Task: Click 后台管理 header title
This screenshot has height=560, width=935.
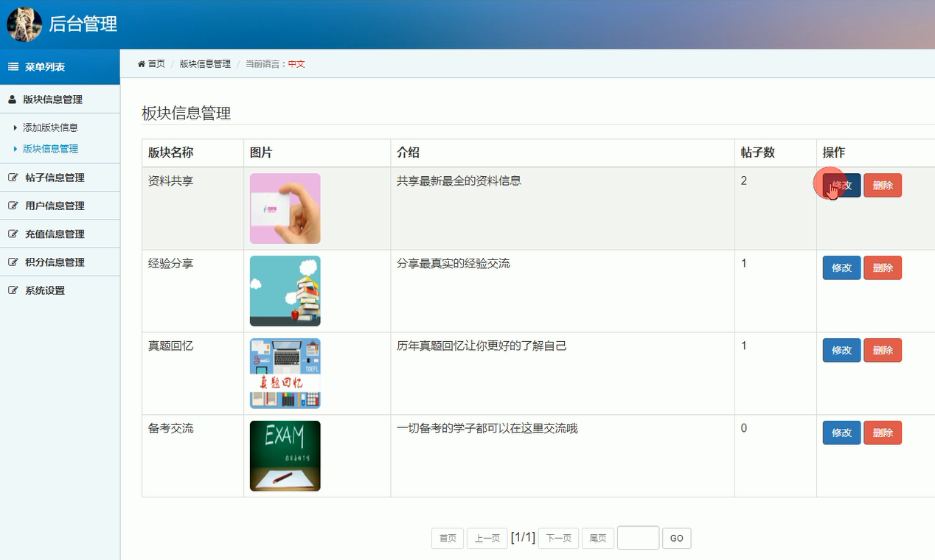Action: pyautogui.click(x=83, y=24)
